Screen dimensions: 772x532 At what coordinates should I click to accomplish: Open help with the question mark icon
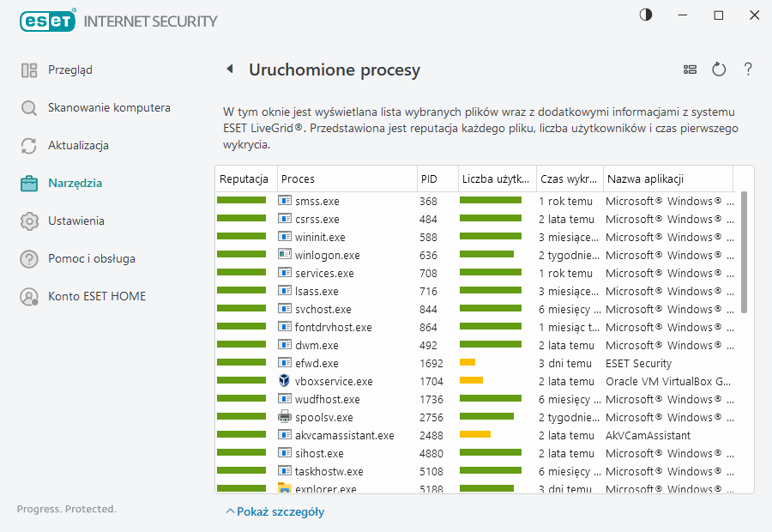[x=748, y=70]
